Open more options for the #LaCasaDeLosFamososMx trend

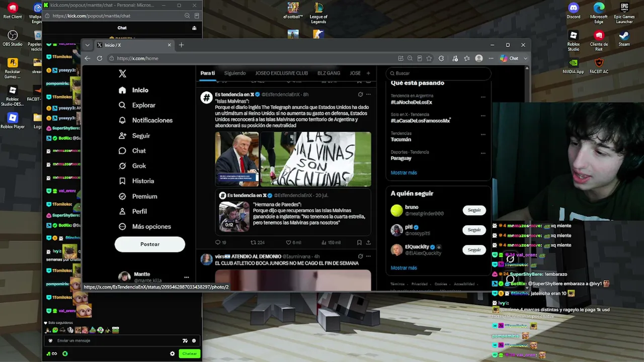click(x=483, y=116)
